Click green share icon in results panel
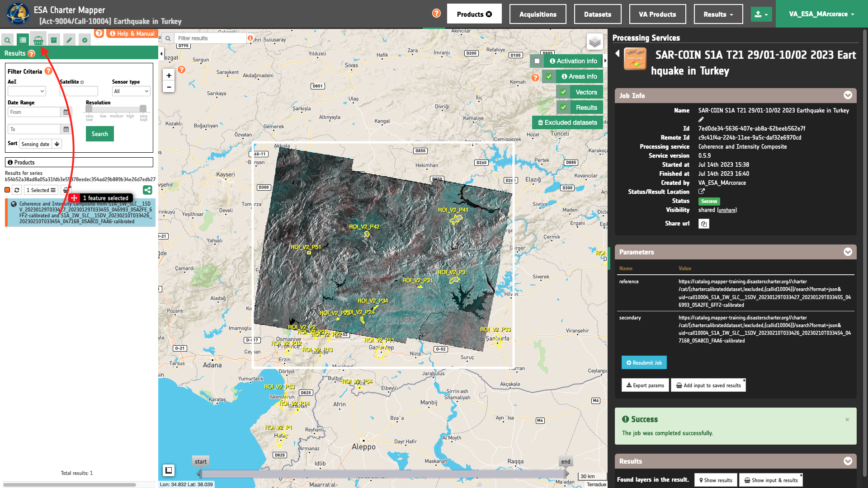Viewport: 868px width, 488px height. 147,190
